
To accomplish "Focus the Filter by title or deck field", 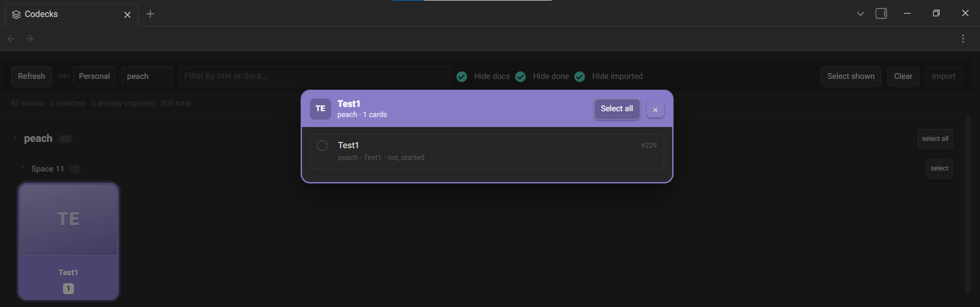I will (x=315, y=76).
